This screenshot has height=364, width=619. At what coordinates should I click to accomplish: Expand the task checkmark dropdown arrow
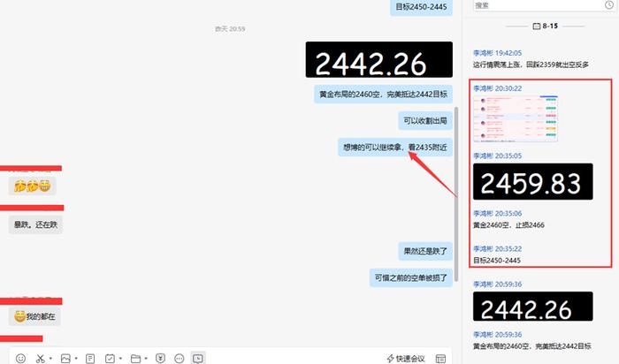point(120,359)
